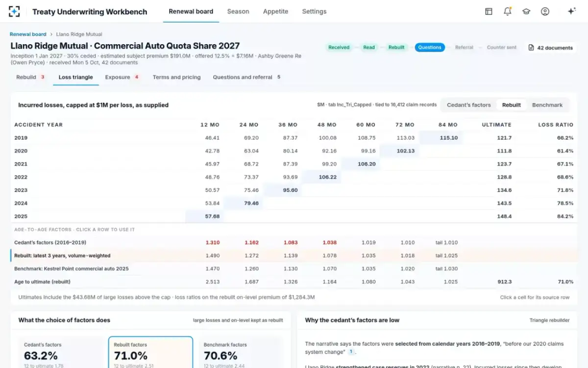
Task: Select the Rebuilt factors 71.0% card
Action: pos(150,352)
